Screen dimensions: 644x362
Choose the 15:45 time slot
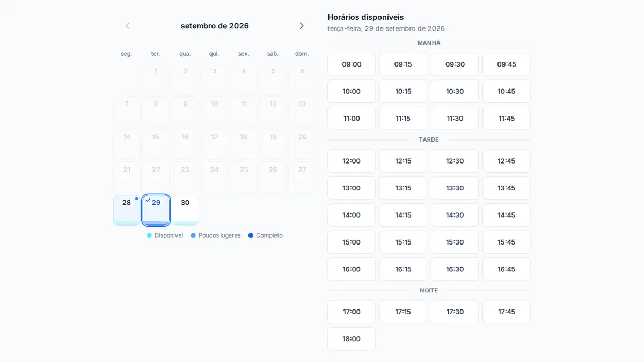pos(507,242)
